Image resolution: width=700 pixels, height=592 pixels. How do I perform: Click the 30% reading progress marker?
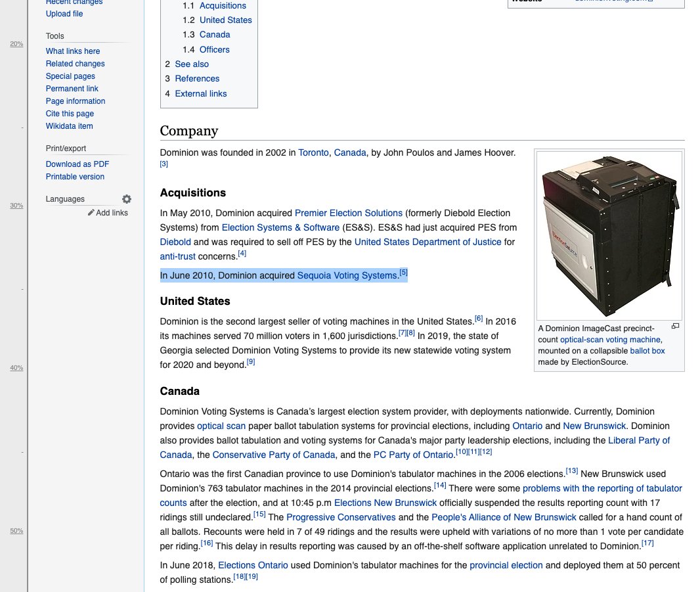click(16, 205)
